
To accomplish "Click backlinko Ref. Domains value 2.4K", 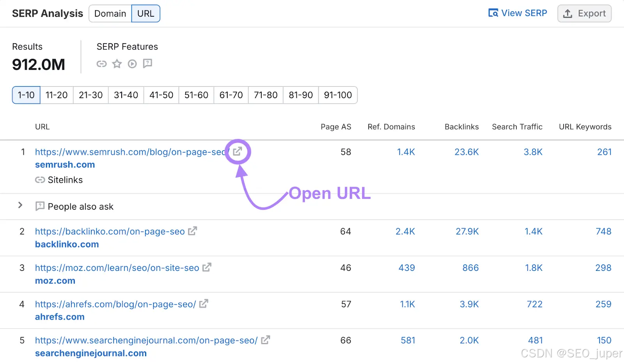I will [405, 231].
